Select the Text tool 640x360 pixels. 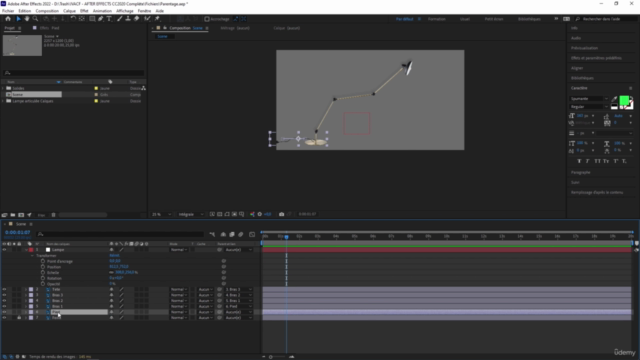tap(109, 19)
